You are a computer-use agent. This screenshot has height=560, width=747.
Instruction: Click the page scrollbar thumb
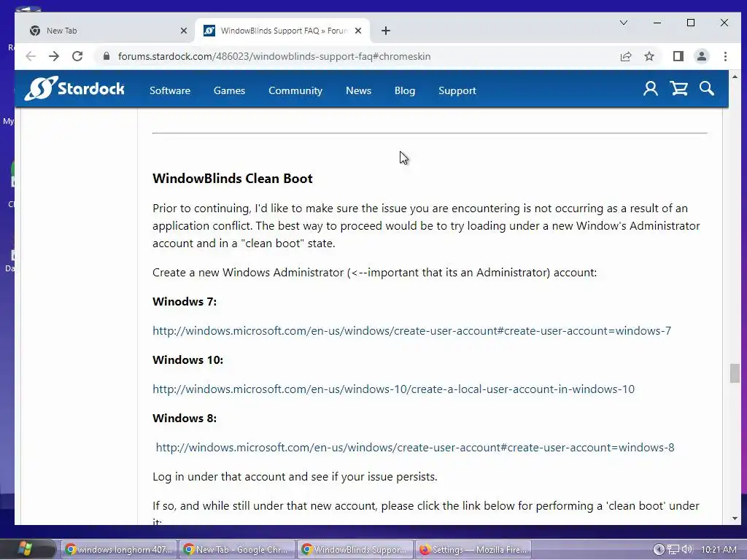(x=734, y=373)
